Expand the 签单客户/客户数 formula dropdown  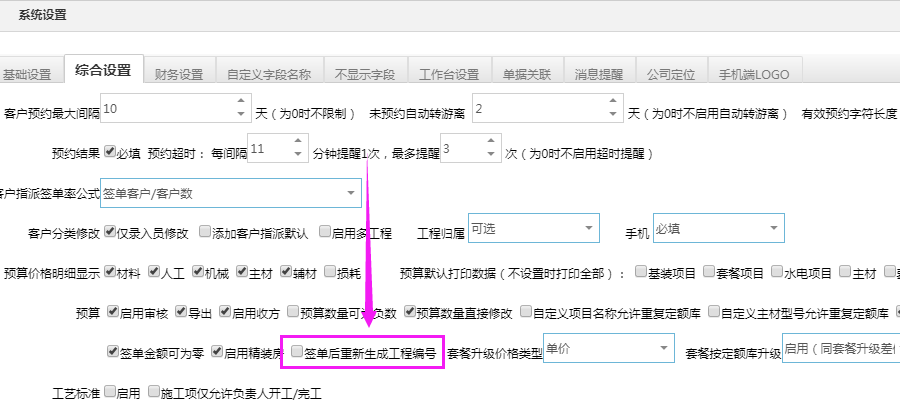351,192
